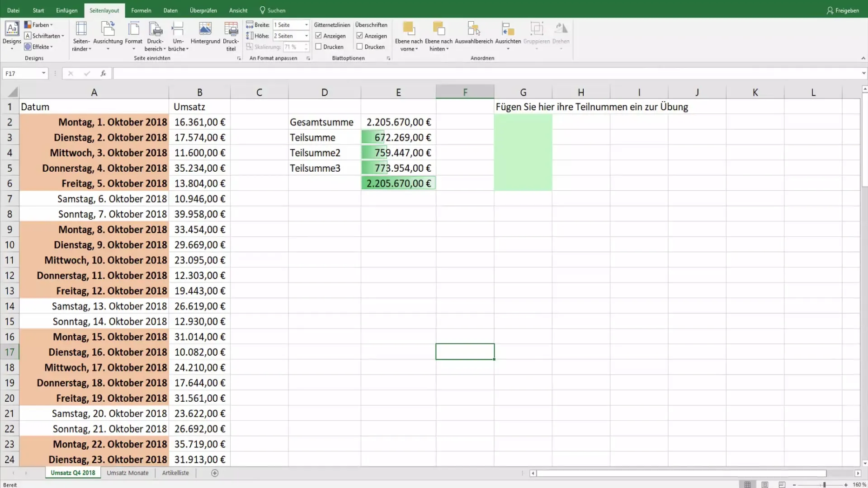Toggle Gitternetzlinien Anzeigen checkbox
Screen dimensions: 868x488
[x=318, y=36]
